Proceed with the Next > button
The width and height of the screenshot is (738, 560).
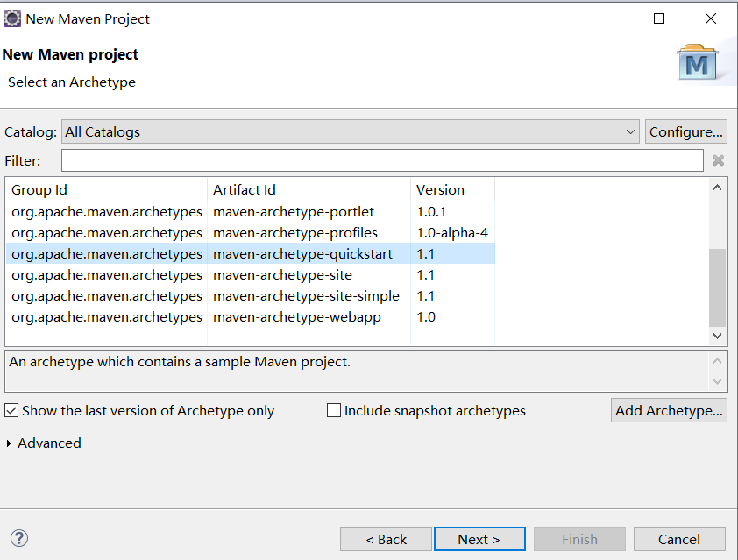pyautogui.click(x=479, y=539)
